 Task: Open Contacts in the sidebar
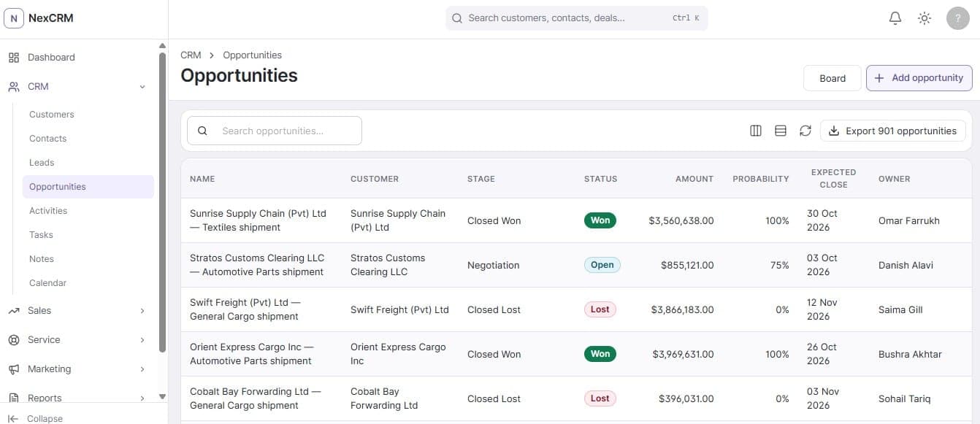(x=88, y=139)
